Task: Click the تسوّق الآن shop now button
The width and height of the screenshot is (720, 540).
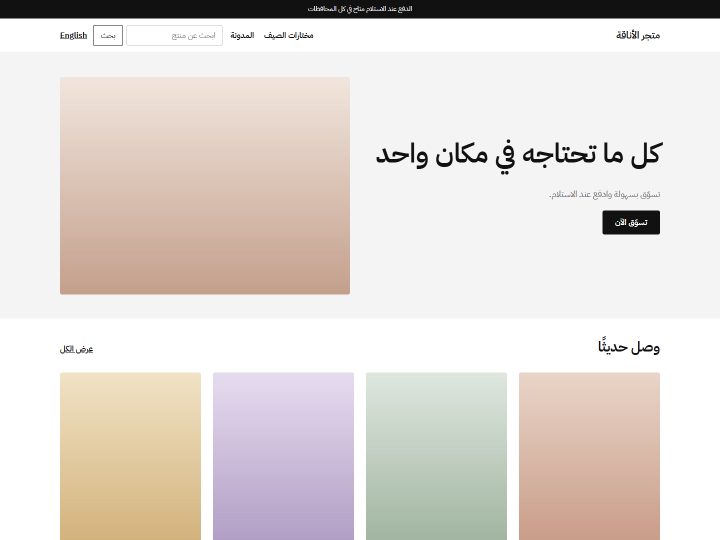Action: coord(631,222)
